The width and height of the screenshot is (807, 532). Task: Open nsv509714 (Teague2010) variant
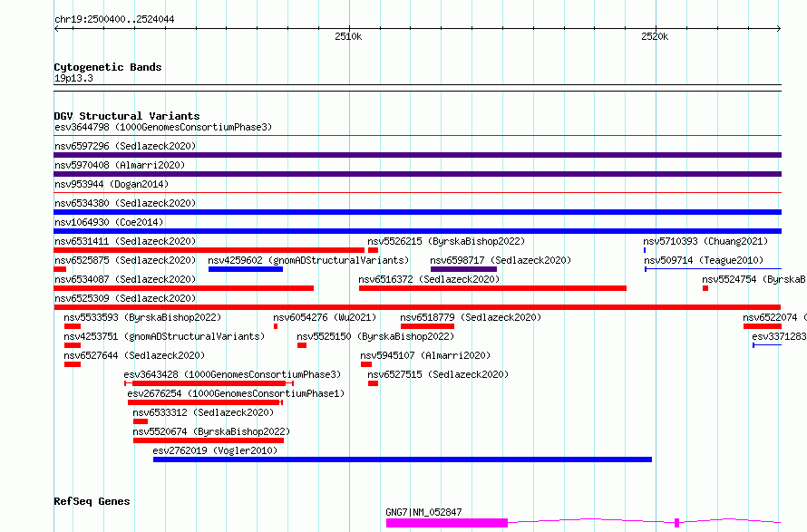click(704, 260)
